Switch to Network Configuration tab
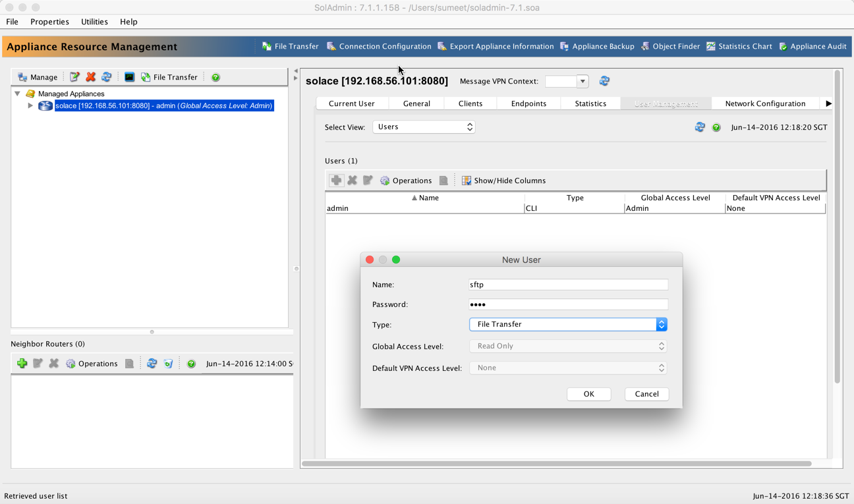This screenshot has height=504, width=854. [x=765, y=103]
